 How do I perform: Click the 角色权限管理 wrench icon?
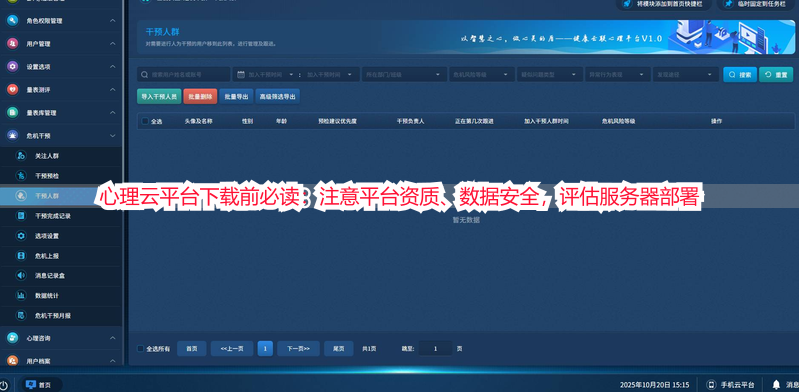(x=12, y=21)
